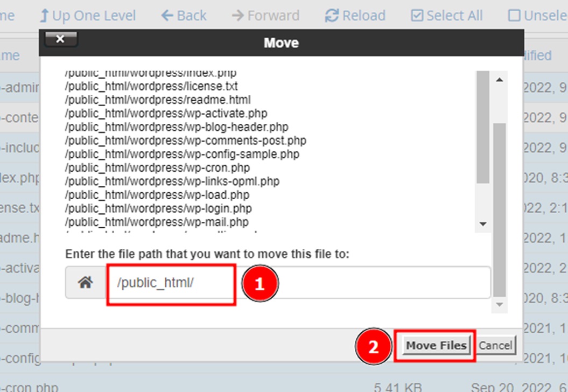Screen dimensions: 568x392
Task: Click the Move Files button
Action: (x=436, y=345)
